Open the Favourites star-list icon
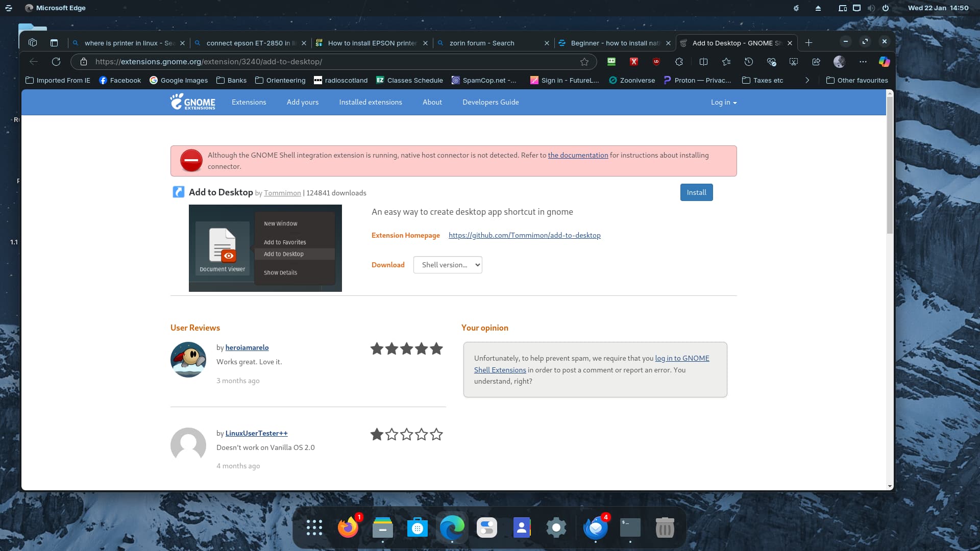This screenshot has height=551, width=980. (726, 62)
